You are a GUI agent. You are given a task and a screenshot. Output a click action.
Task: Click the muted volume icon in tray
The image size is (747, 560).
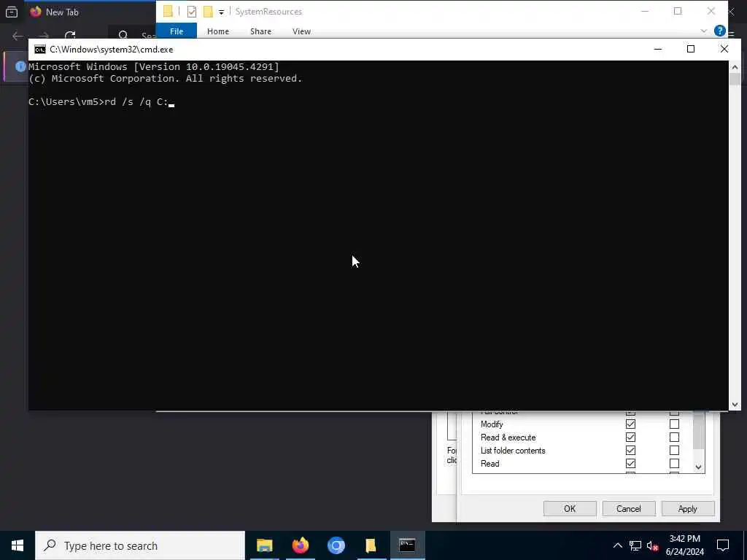tap(653, 545)
